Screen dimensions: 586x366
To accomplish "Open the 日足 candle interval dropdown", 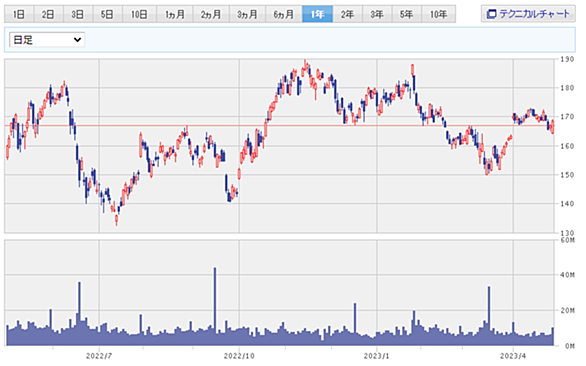I will [47, 40].
